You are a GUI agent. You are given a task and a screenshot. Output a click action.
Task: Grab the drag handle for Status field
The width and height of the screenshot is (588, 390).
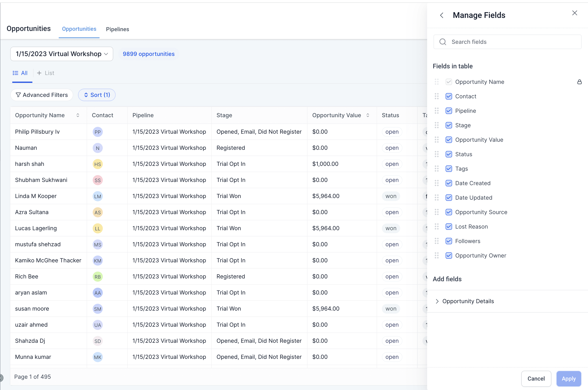[437, 154]
